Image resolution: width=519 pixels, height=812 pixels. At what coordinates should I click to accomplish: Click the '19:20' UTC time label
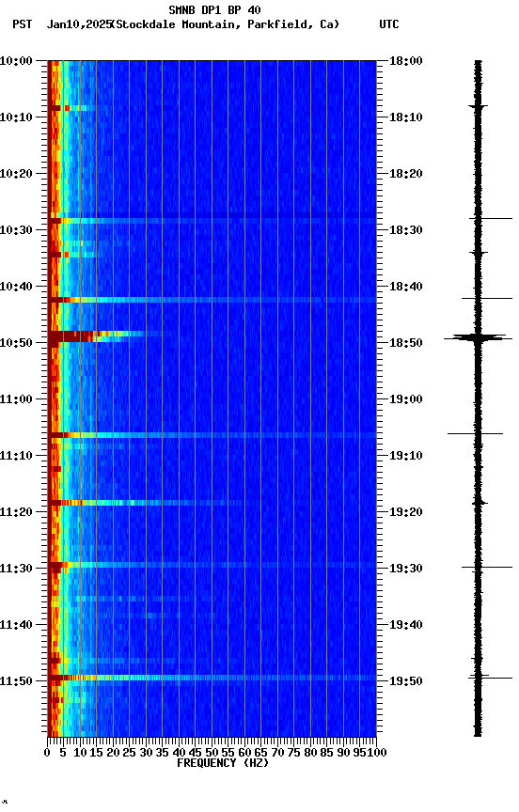tap(406, 513)
